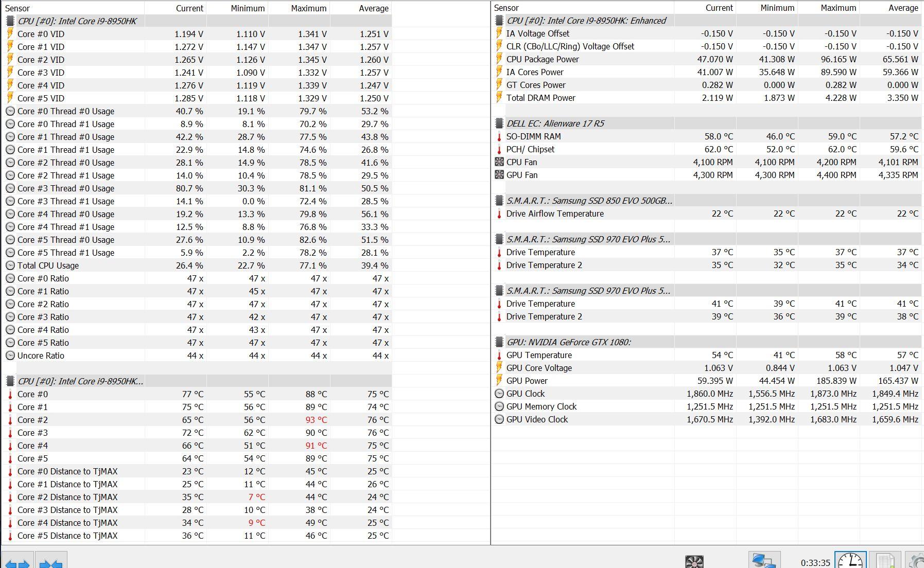Select the CLR (CBo/LLC/Ring) Voltage Offset row
The width and height of the screenshot is (924, 568).
pos(707,46)
